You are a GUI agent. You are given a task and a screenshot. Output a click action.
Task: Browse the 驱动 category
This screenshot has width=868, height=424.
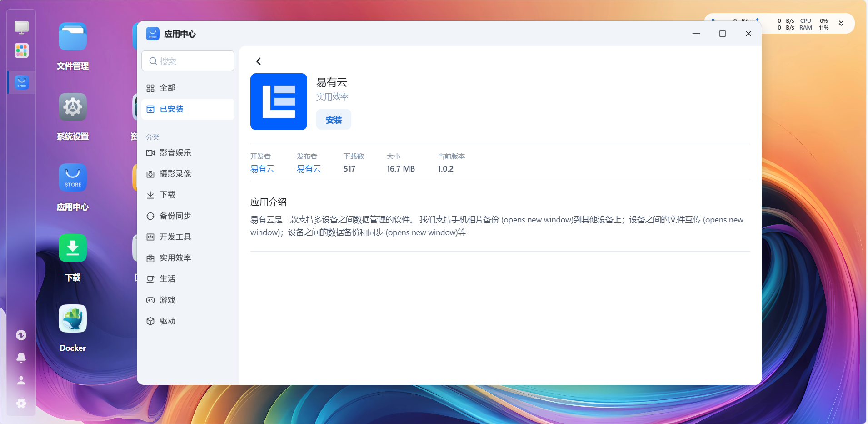[188, 321]
